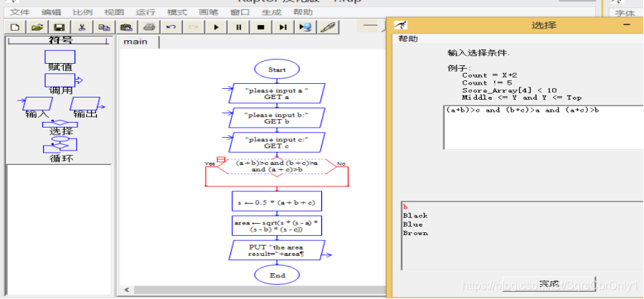Open the 运行 menu
The image size is (644, 299).
146,12
